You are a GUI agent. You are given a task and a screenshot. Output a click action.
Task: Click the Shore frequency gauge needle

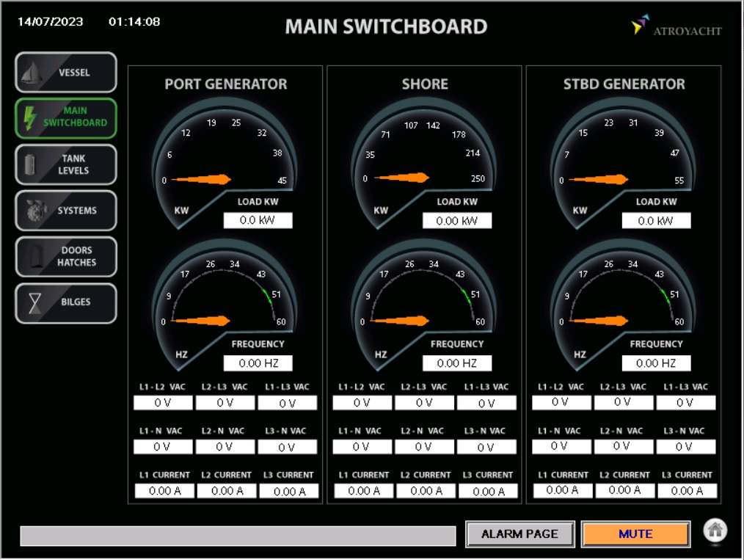[x=401, y=321]
